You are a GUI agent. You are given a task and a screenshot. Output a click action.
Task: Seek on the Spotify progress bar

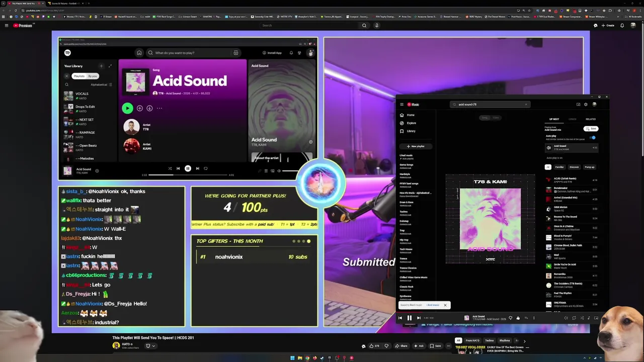(188, 175)
